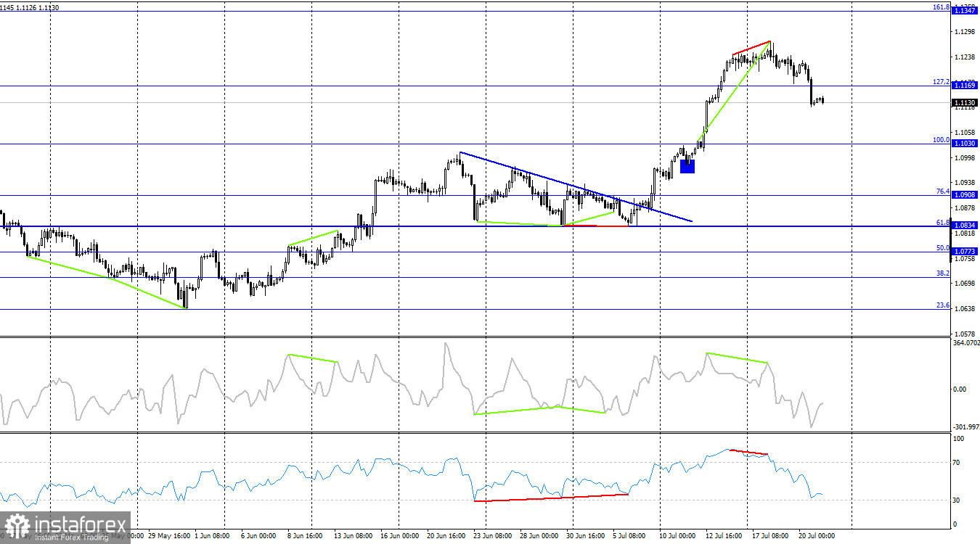This screenshot has width=980, height=544.
Task: Select the 100.0 Fibonacci level label
Action: (x=941, y=140)
